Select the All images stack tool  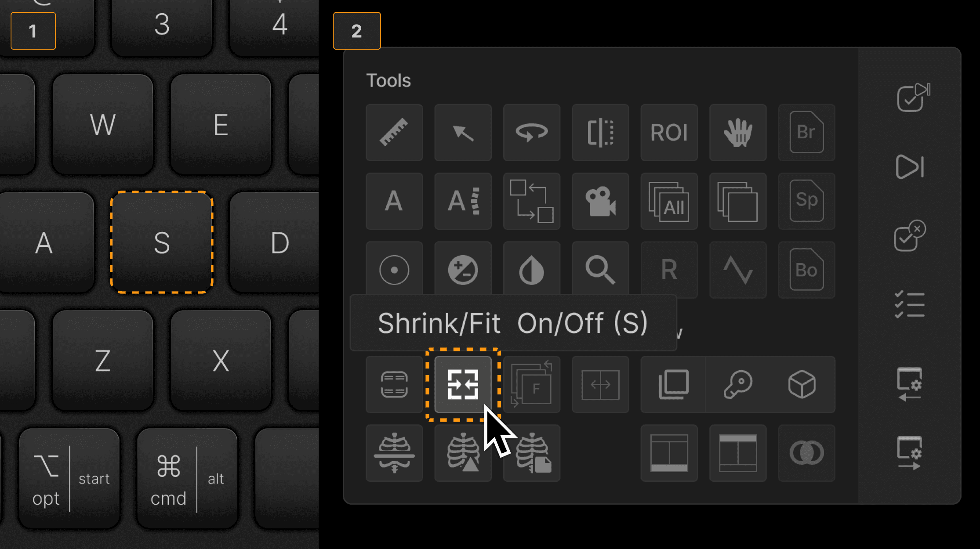tap(669, 201)
